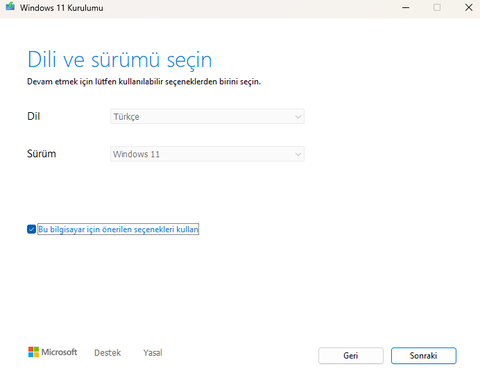This screenshot has width=480, height=378.
Task: Click the 'Dili ve sürümü seçin' heading
Action: (120, 60)
